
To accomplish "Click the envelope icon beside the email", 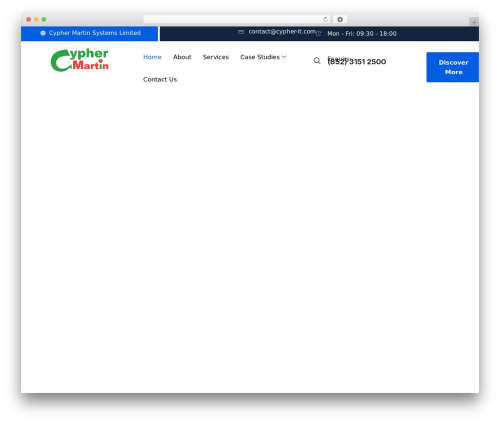I will tap(241, 32).
